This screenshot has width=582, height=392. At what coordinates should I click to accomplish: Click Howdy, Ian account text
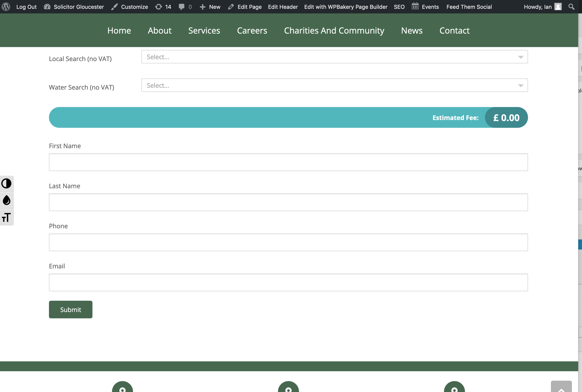(538, 7)
